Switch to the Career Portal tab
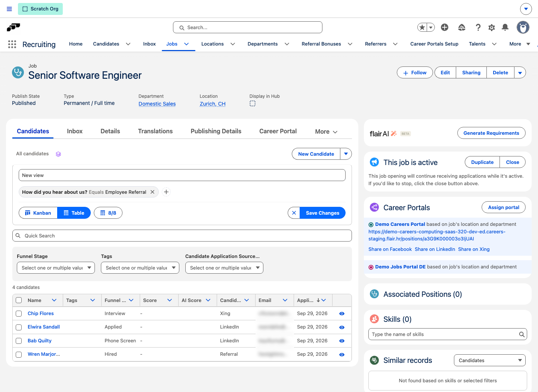The image size is (538, 392). [278, 131]
